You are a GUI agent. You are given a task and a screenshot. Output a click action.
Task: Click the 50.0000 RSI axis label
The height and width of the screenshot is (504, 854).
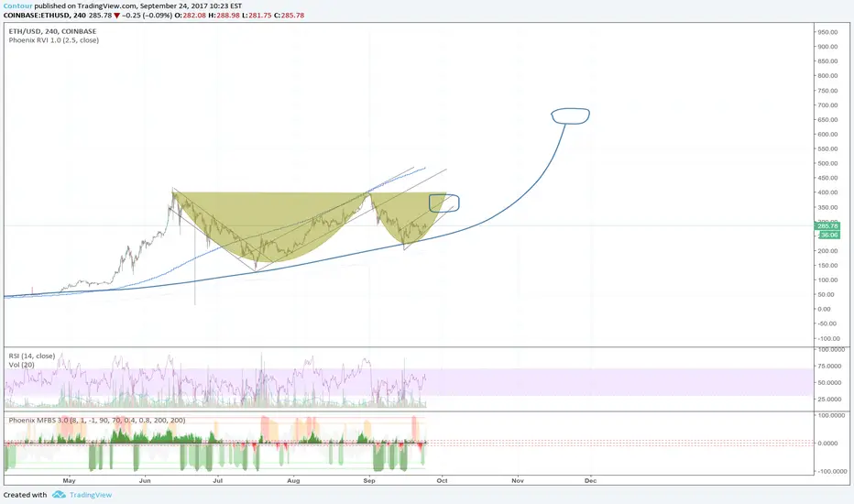point(831,382)
